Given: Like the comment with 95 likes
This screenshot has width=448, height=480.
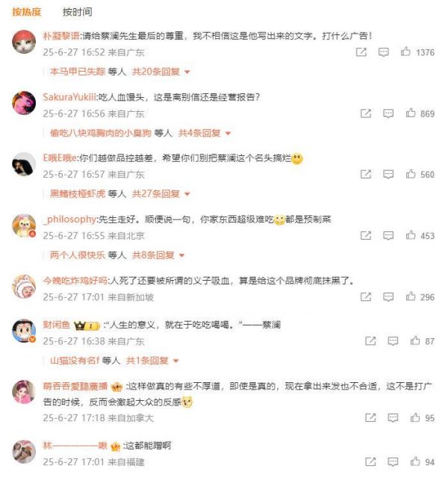Looking at the screenshot, I should [x=415, y=417].
